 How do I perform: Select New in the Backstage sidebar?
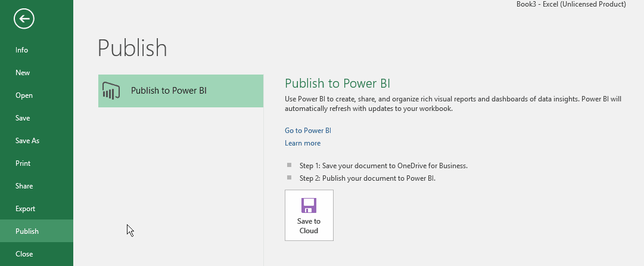(x=23, y=73)
